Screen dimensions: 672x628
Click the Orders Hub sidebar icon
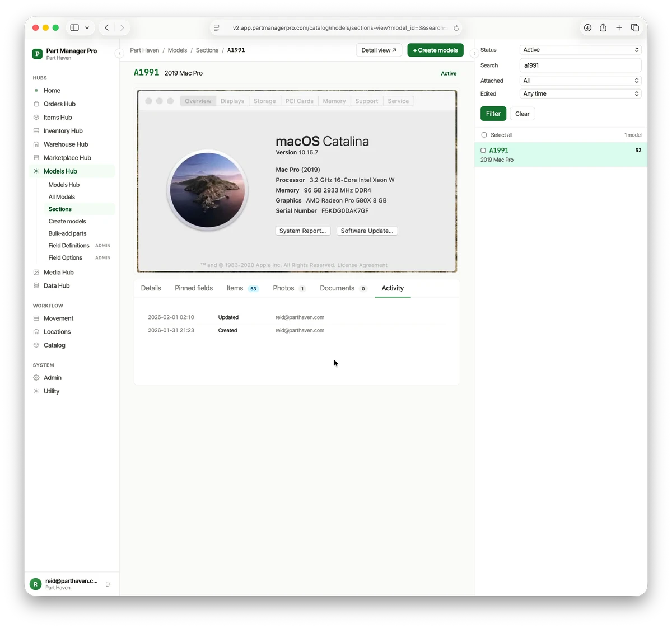point(36,104)
